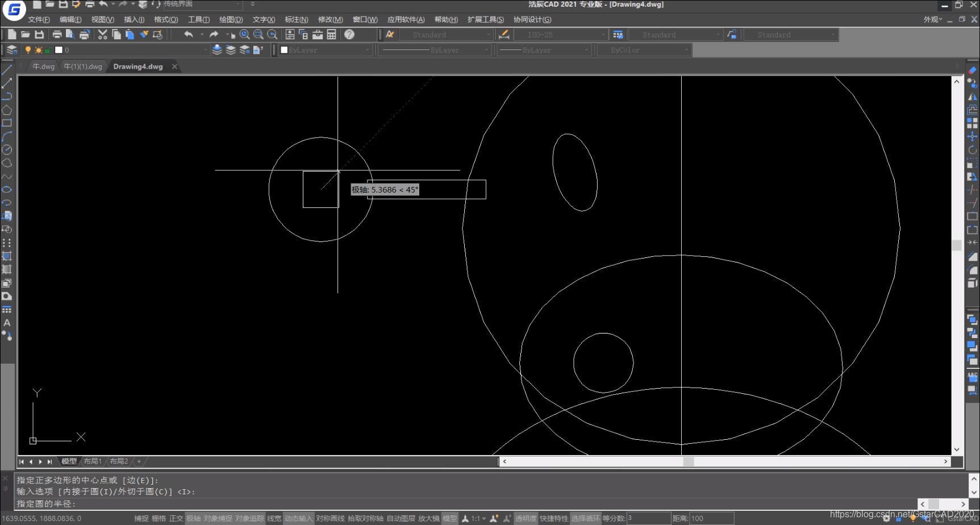This screenshot has width=980, height=525.
Task: Toggle 捕捉 snap mode in status bar
Action: click(141, 518)
